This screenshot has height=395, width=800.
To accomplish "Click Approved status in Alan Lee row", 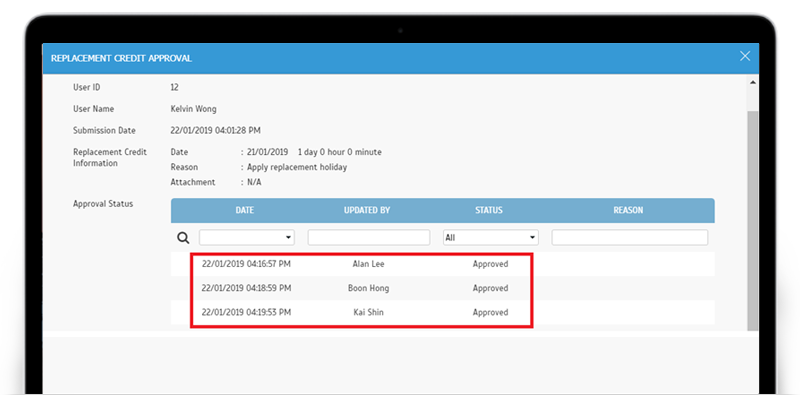I will (x=490, y=264).
